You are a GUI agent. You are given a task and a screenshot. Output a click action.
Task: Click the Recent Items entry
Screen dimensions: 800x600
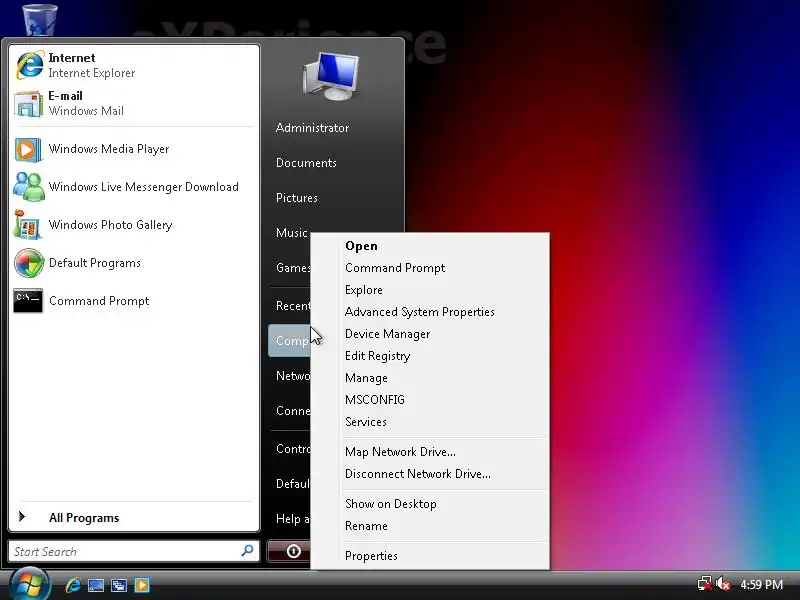(x=292, y=306)
